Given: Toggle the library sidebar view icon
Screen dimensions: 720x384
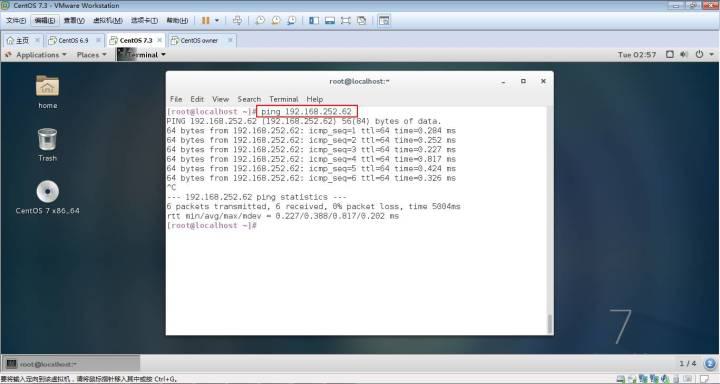Looking at the screenshot, I should point(314,20).
